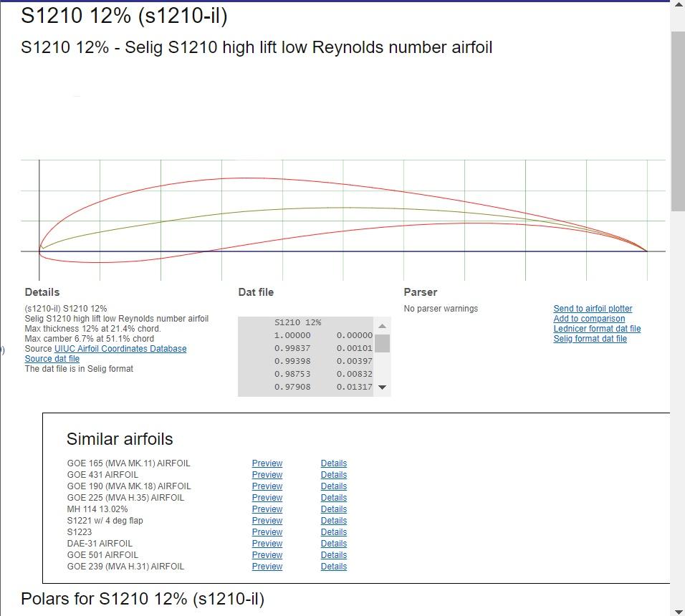View Details for GOE 431 airfoil
This screenshot has width=685, height=616.
click(333, 475)
